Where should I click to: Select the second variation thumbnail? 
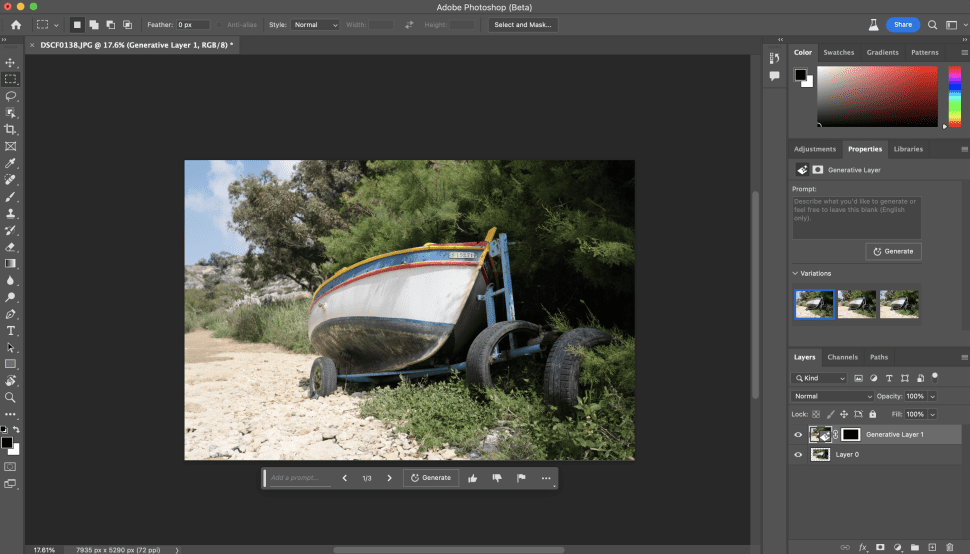click(857, 304)
